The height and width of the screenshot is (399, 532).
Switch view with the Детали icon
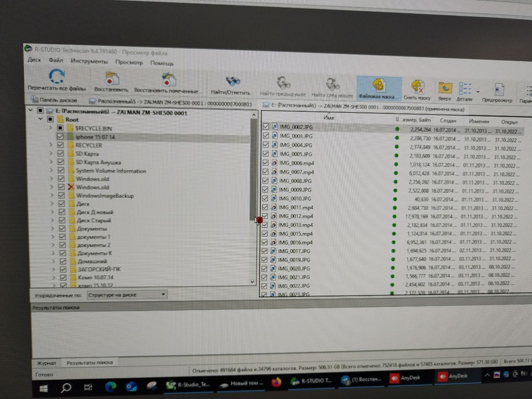[464, 88]
